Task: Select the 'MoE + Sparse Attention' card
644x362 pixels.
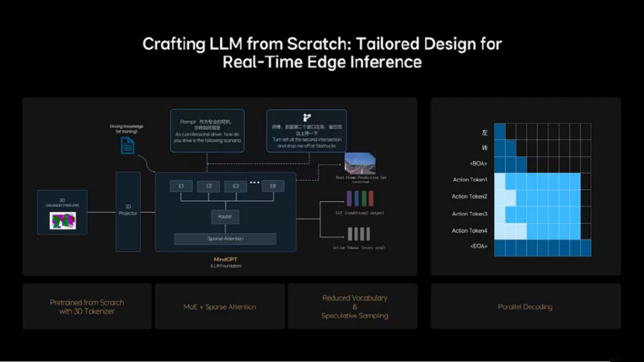Action: [220, 306]
